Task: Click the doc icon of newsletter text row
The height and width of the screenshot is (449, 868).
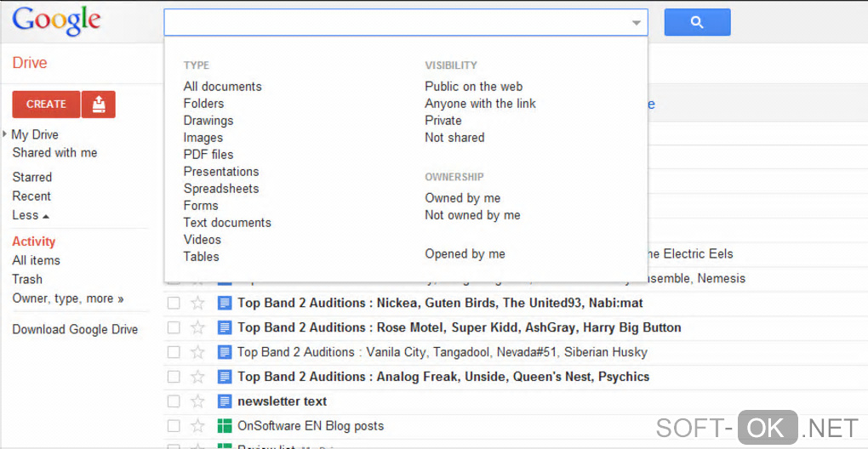Action: (x=224, y=401)
